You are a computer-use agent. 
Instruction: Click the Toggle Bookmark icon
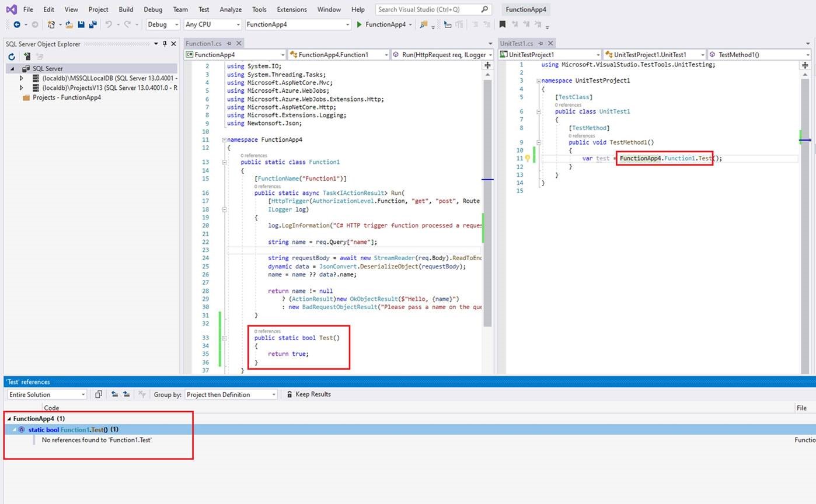pyautogui.click(x=503, y=24)
